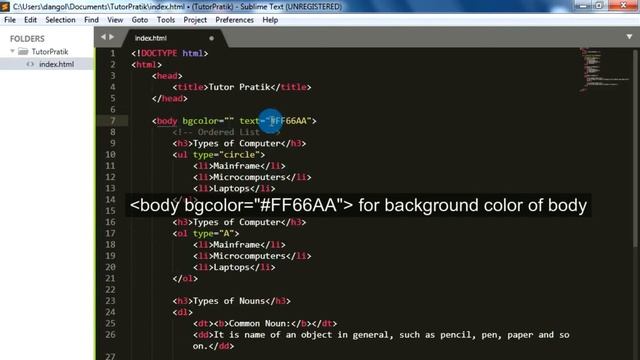
Task: Click the ol type="A" line
Action: pos(206,233)
